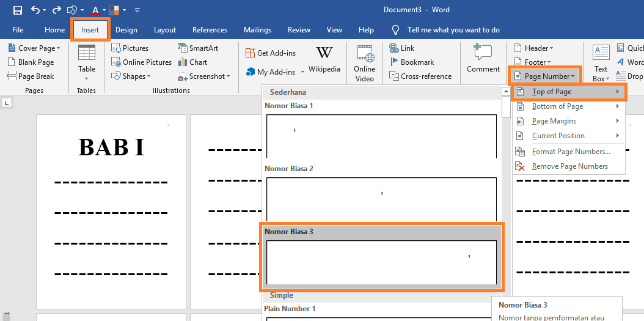Open the Review tab
Image resolution: width=644 pixels, height=321 pixels.
coord(299,30)
